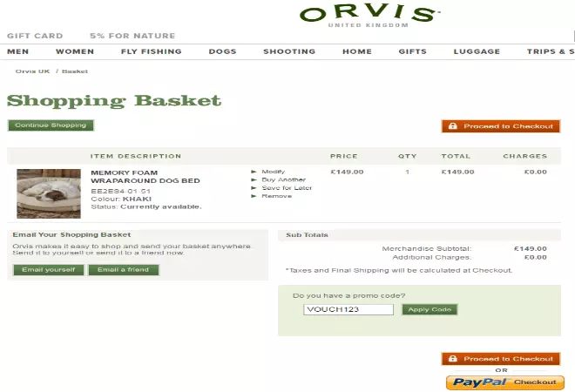Click the Status: Currently available text
The width and height of the screenshot is (575, 392).
click(146, 206)
